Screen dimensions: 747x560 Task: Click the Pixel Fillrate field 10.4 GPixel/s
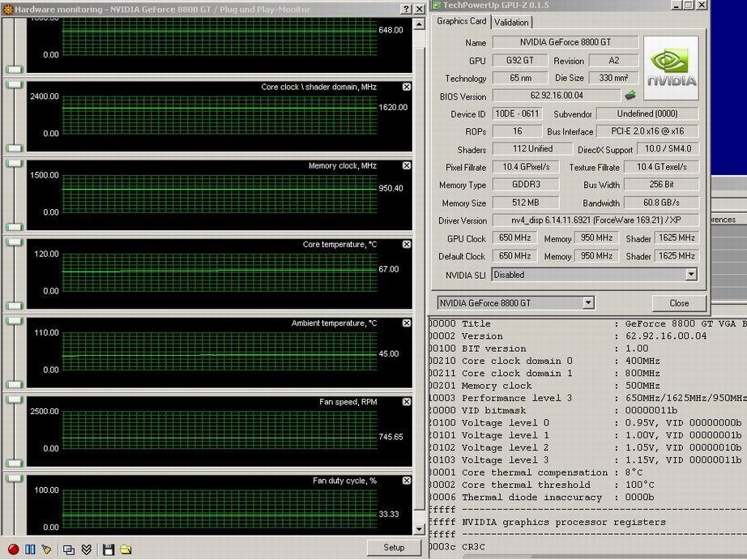(x=526, y=167)
